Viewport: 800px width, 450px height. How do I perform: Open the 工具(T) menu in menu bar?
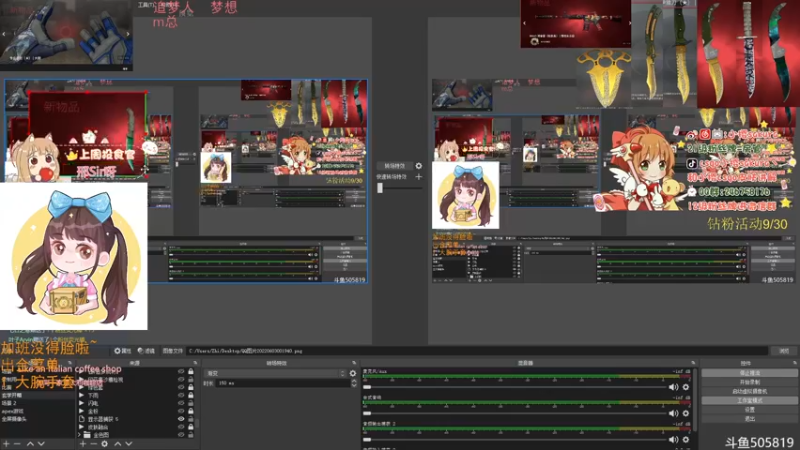146,5
